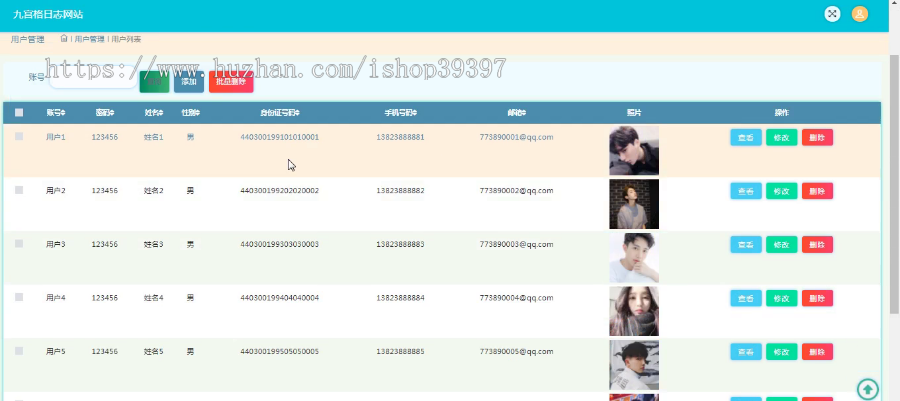Click email 773890001@qq.com
This screenshot has width=900, height=401.
pos(517,137)
